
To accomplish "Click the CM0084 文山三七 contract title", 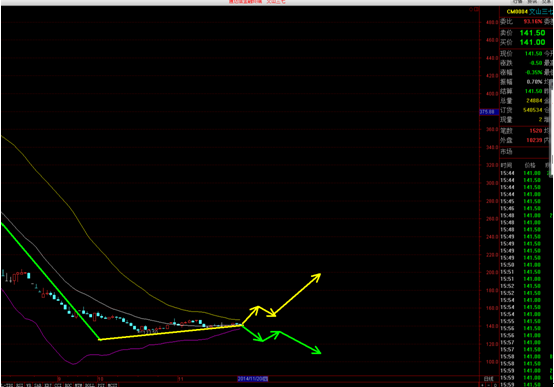I will pos(530,12).
